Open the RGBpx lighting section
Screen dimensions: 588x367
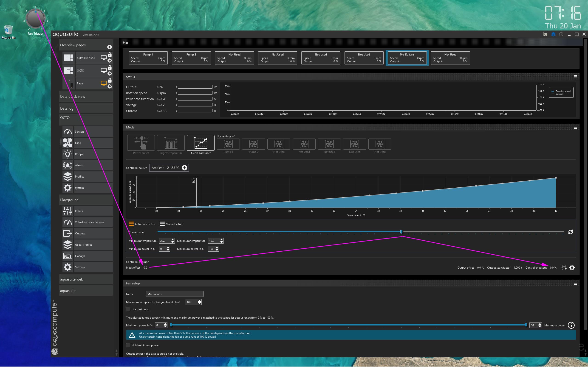[x=79, y=154]
